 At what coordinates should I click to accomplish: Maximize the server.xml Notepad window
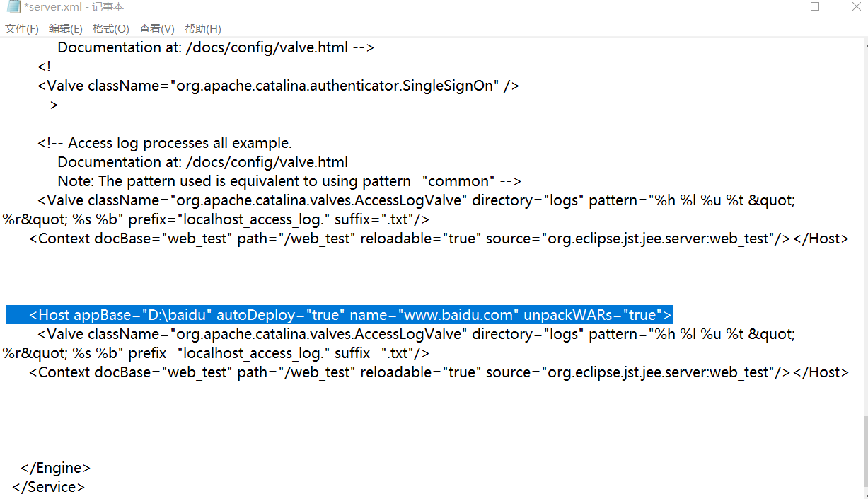pyautogui.click(x=815, y=7)
